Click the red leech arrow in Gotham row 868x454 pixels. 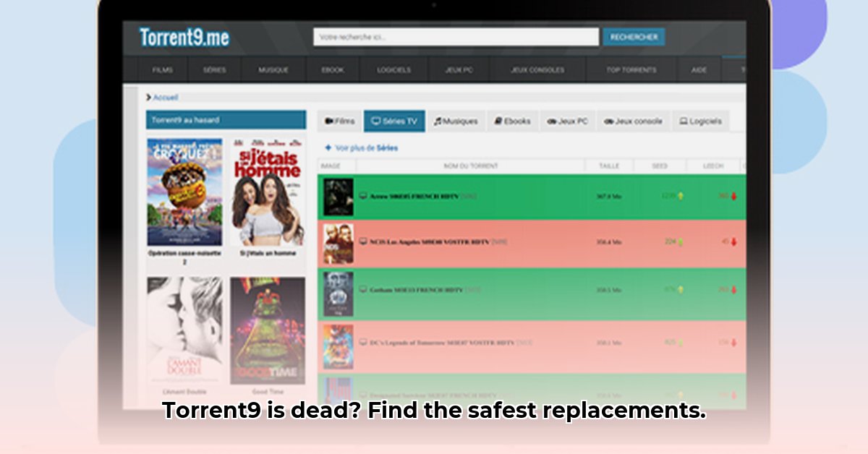(x=733, y=290)
